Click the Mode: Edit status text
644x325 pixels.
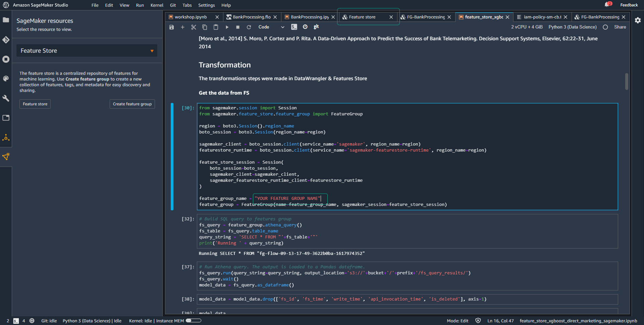click(458, 321)
